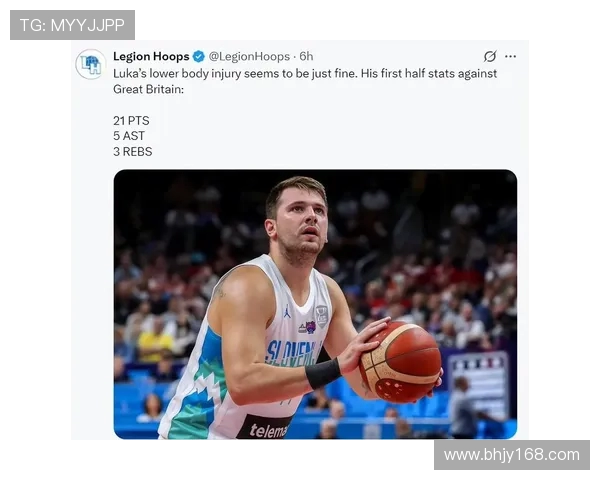Viewport: 600px width, 480px height.
Task: Open the attached basketball photo
Action: 315,304
